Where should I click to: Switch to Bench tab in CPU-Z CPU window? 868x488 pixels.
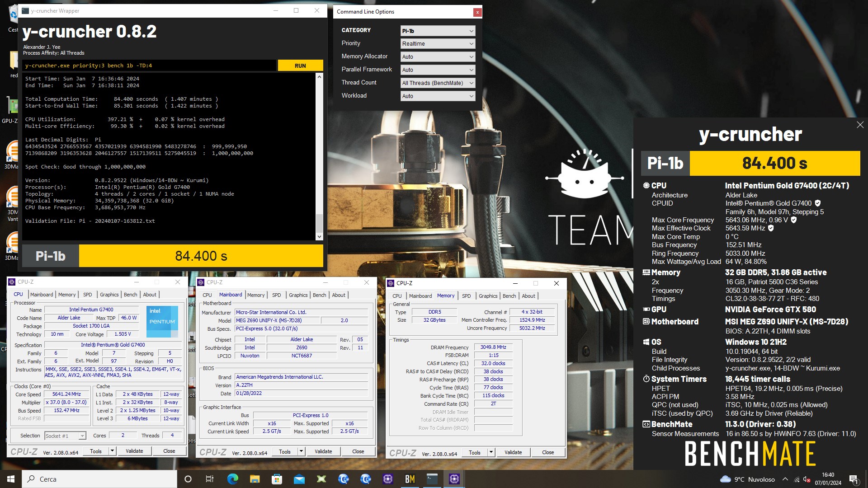pyautogui.click(x=131, y=295)
